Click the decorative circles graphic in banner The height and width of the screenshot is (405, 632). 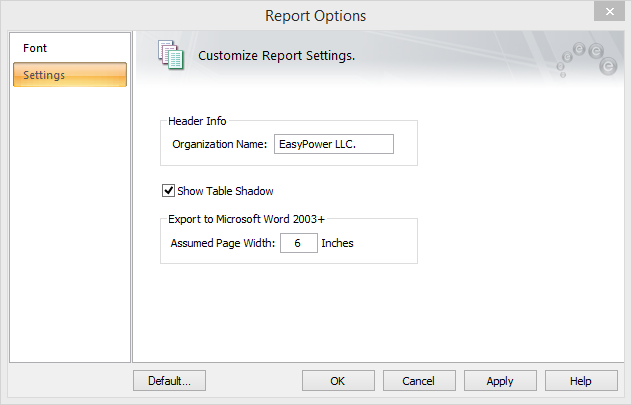585,58
